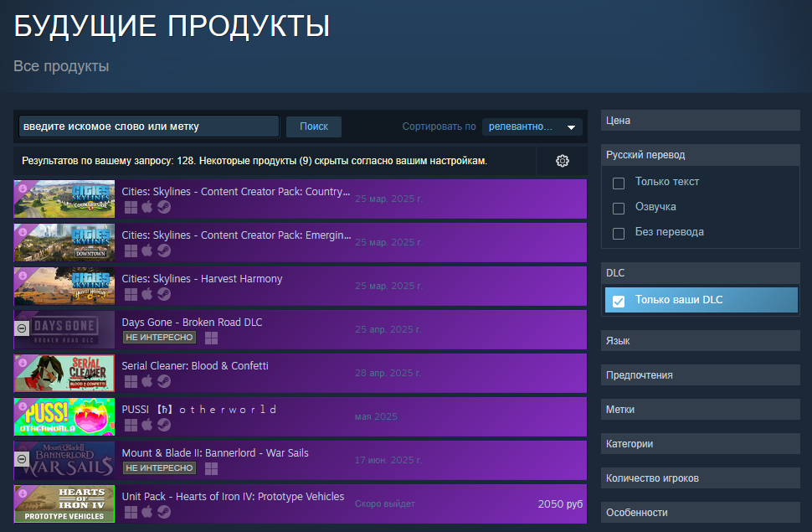Click Steam icon on Harvest Harmony row
Image resolution: width=812 pixels, height=532 pixels.
tap(164, 295)
